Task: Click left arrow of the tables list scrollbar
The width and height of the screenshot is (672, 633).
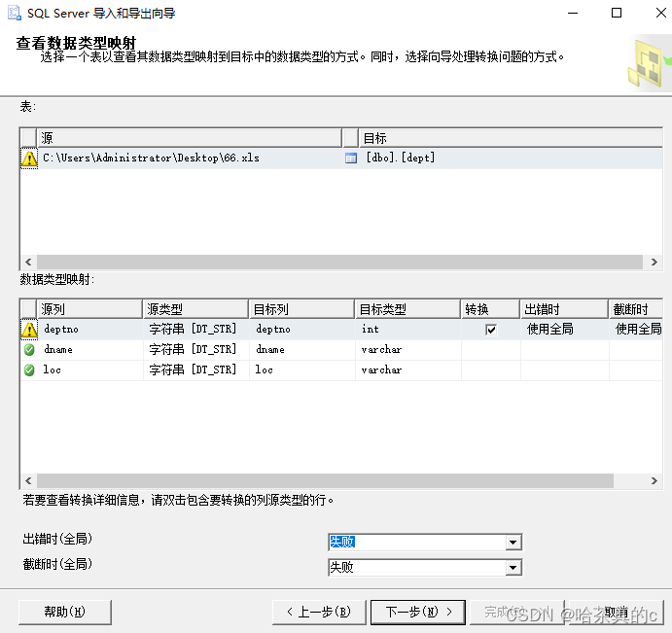Action: pos(28,262)
